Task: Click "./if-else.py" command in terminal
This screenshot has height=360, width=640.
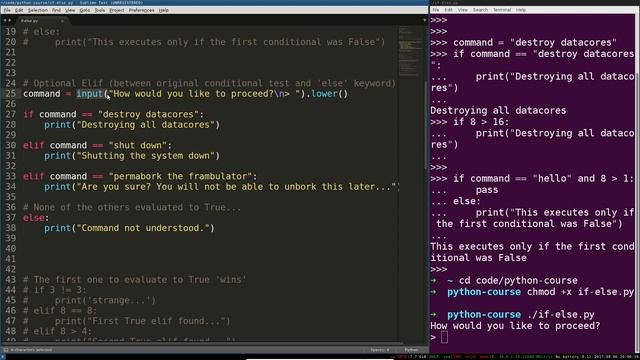Action: click(x=560, y=315)
